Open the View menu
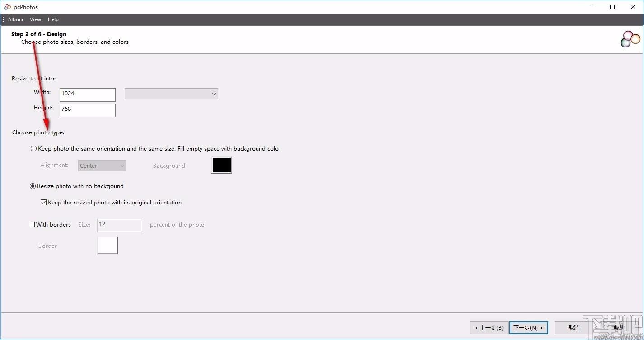 pos(35,19)
